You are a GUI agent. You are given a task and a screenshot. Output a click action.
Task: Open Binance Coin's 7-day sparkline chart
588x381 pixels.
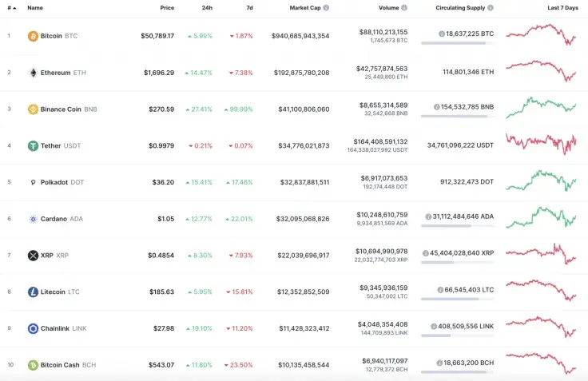540,108
